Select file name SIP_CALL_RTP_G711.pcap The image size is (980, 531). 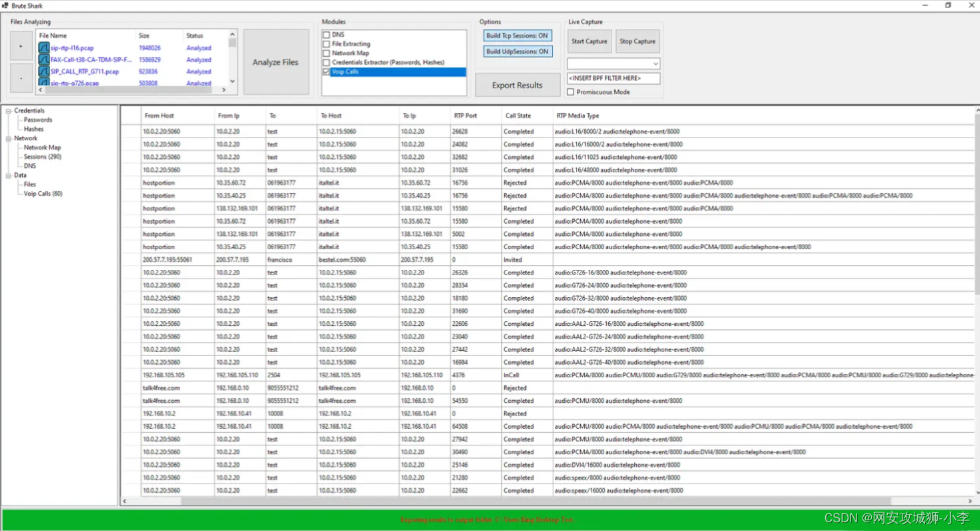point(85,71)
